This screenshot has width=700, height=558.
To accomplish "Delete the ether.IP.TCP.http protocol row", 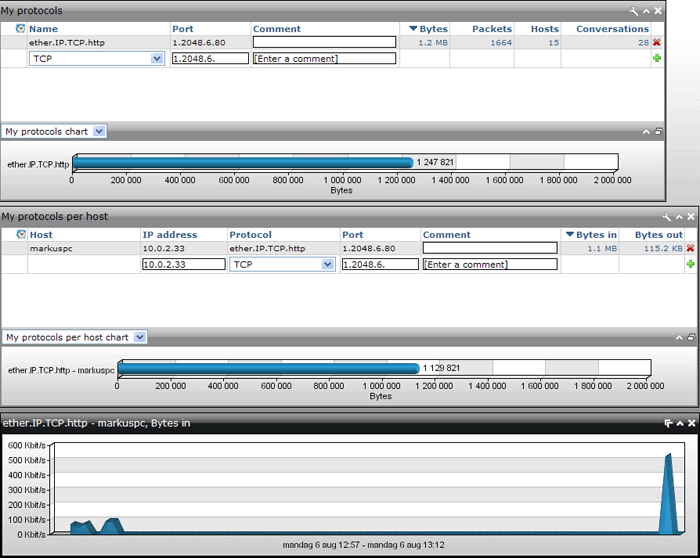I will [x=657, y=42].
